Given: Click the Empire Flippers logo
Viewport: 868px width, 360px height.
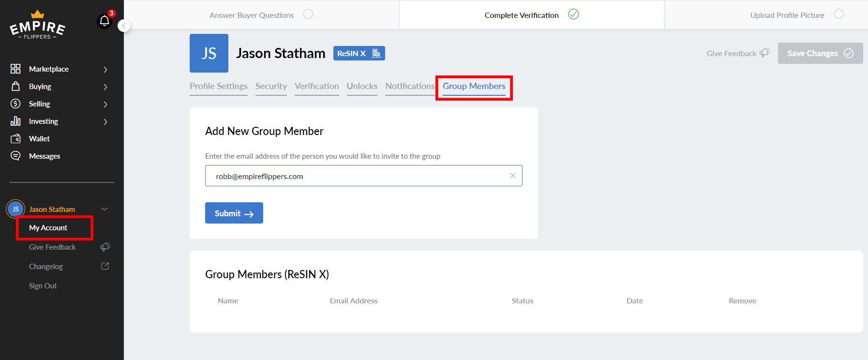Looking at the screenshot, I should [37, 25].
